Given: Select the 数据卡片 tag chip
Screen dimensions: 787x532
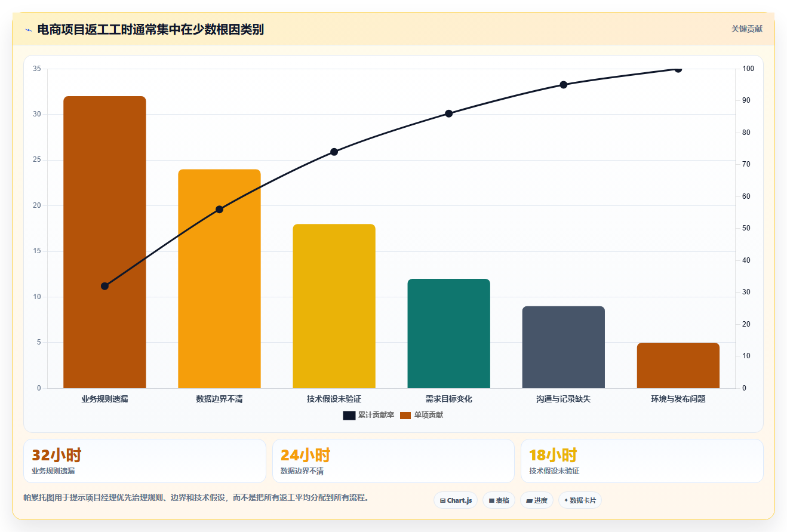Looking at the screenshot, I should tap(580, 500).
